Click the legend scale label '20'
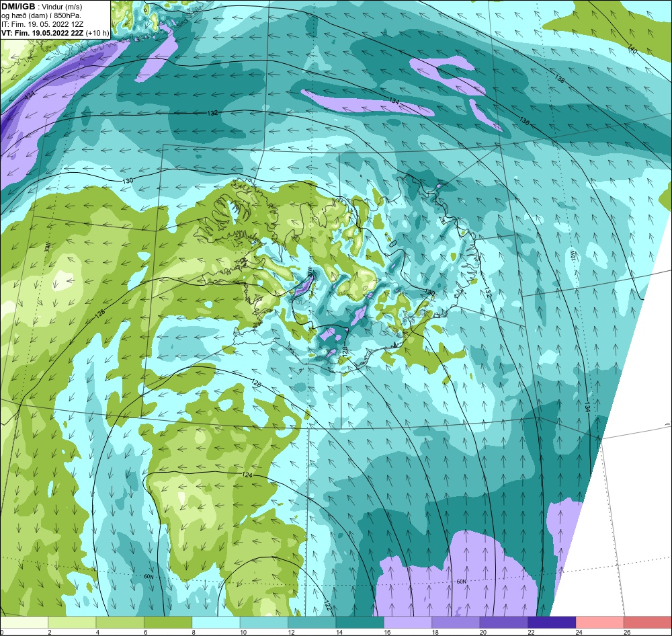Image resolution: width=672 pixels, height=636 pixels. point(483,632)
